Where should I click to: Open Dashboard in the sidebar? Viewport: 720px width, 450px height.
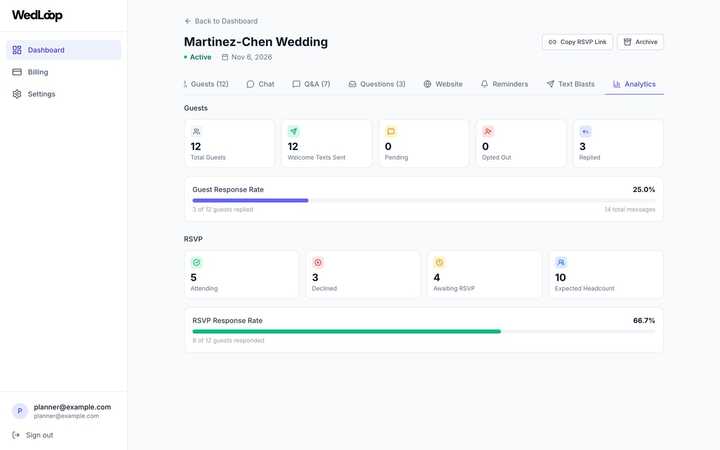(63, 50)
